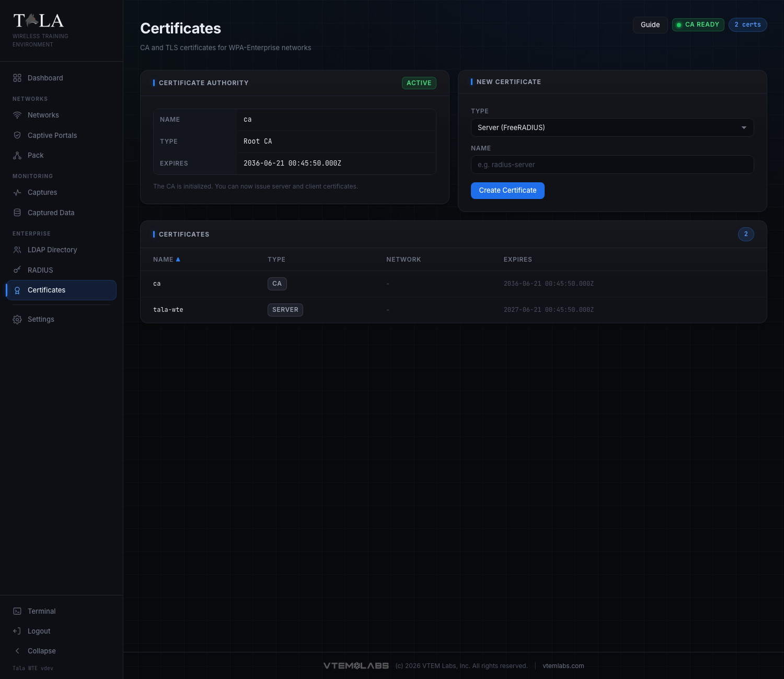The width and height of the screenshot is (784, 679).
Task: Click the Network column header
Action: coord(403,260)
